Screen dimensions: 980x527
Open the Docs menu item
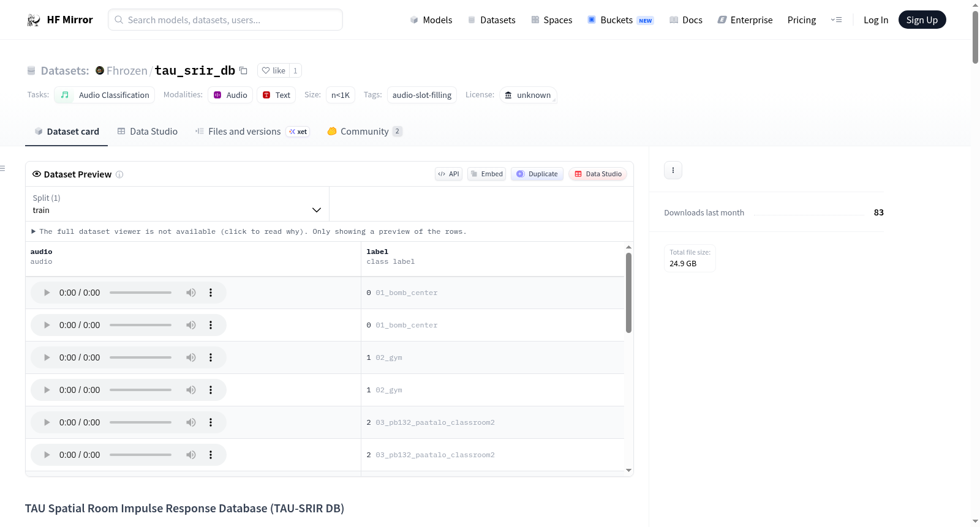(x=685, y=20)
